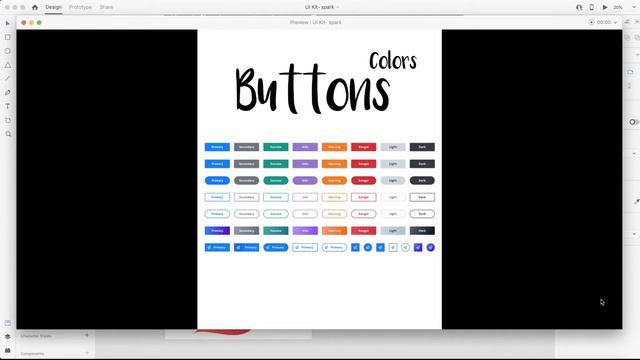640x360 pixels.
Task: Click the highlighted blue icon in the right panel
Action: [x=631, y=72]
